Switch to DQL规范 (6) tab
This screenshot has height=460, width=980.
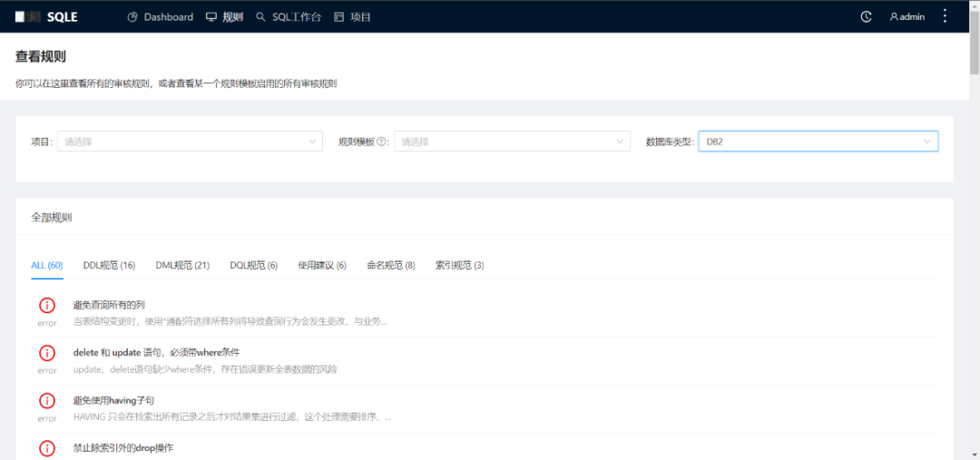click(254, 266)
